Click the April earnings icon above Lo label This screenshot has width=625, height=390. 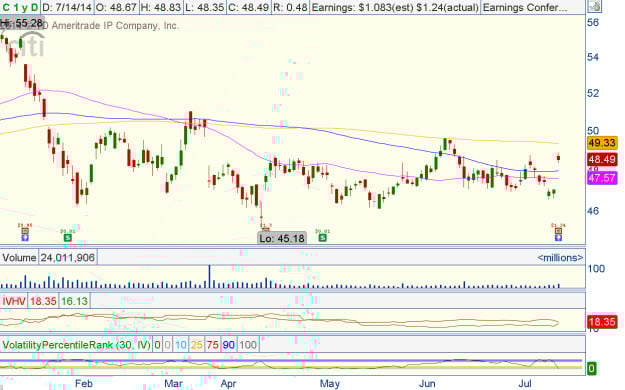tap(265, 229)
